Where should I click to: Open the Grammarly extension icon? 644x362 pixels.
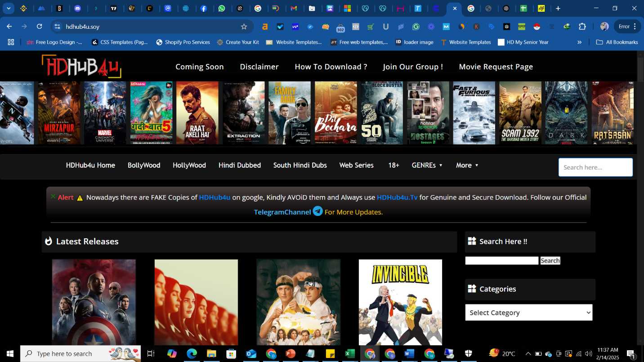[x=416, y=27]
